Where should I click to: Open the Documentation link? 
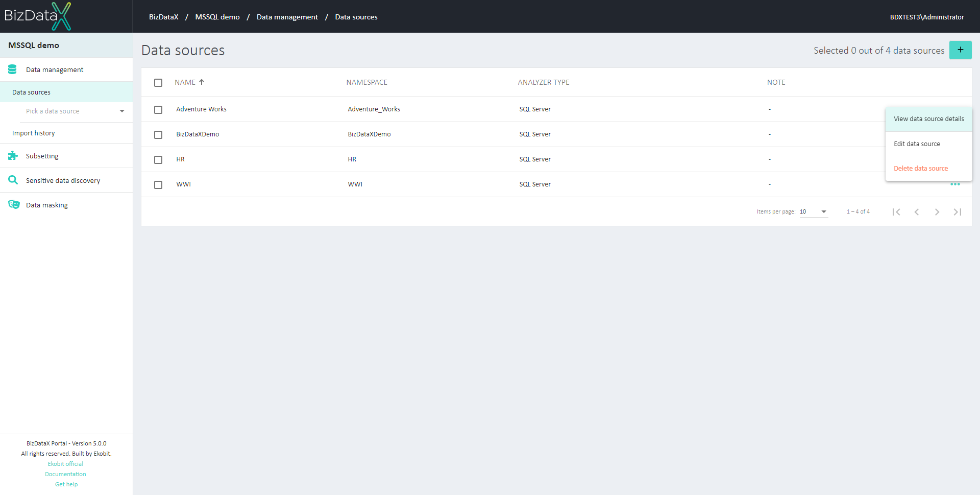(x=65, y=474)
